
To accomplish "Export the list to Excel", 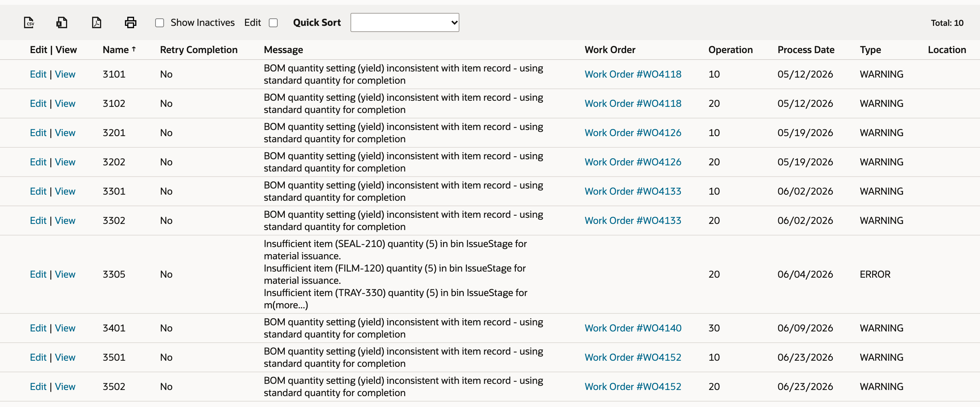I will 62,22.
